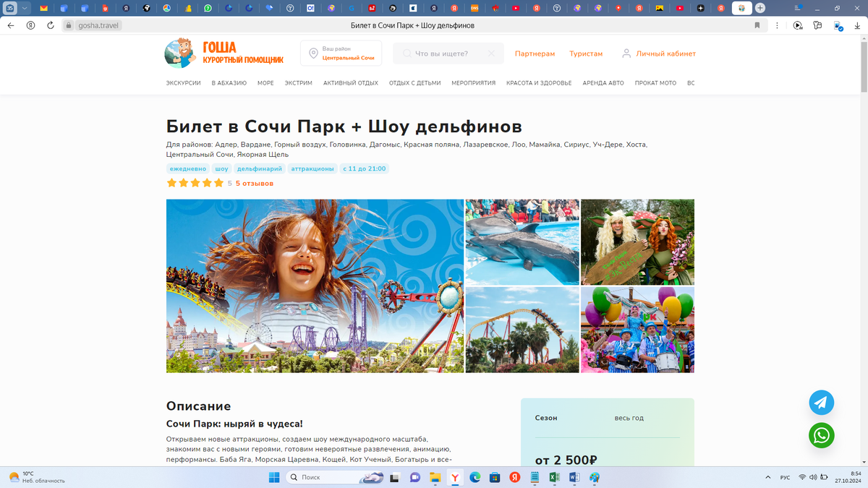Open the balloons and drummers photo thumbnail

(637, 330)
